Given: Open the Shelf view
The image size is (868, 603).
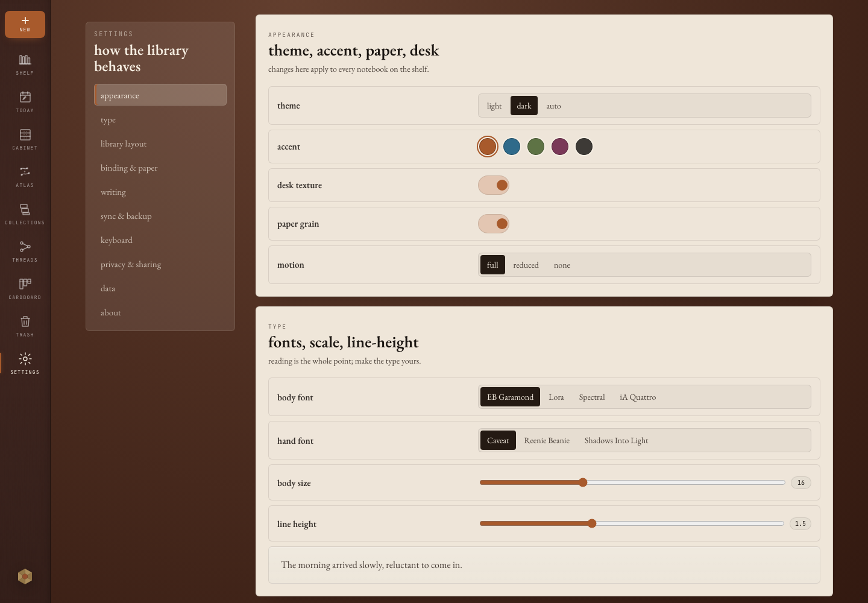Looking at the screenshot, I should (25, 64).
